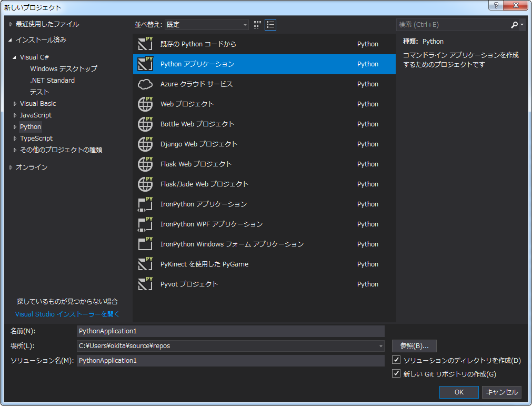Expand the オンライン node
532x406 pixels.
(11, 167)
